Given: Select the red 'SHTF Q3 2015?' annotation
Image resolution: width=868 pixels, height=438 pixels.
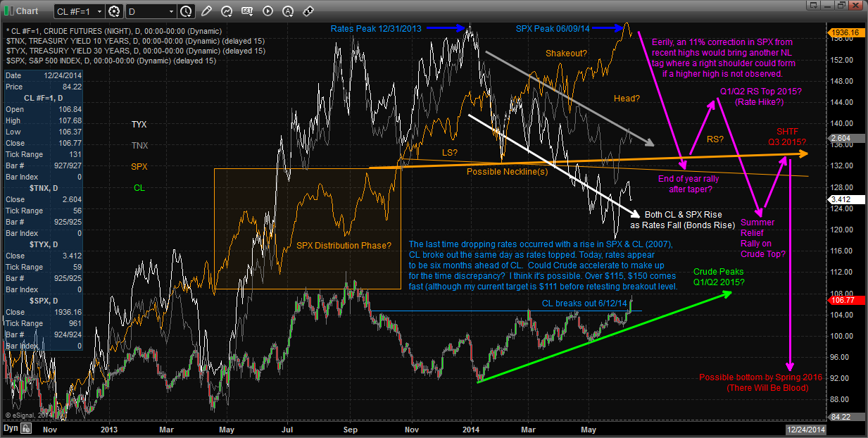Looking at the screenshot, I should click(x=786, y=136).
